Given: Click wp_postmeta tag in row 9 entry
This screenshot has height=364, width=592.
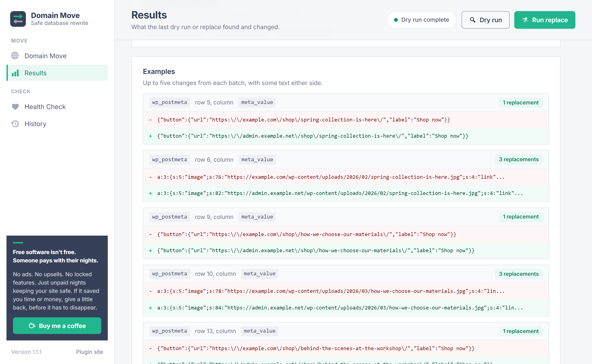Looking at the screenshot, I should pos(170,217).
